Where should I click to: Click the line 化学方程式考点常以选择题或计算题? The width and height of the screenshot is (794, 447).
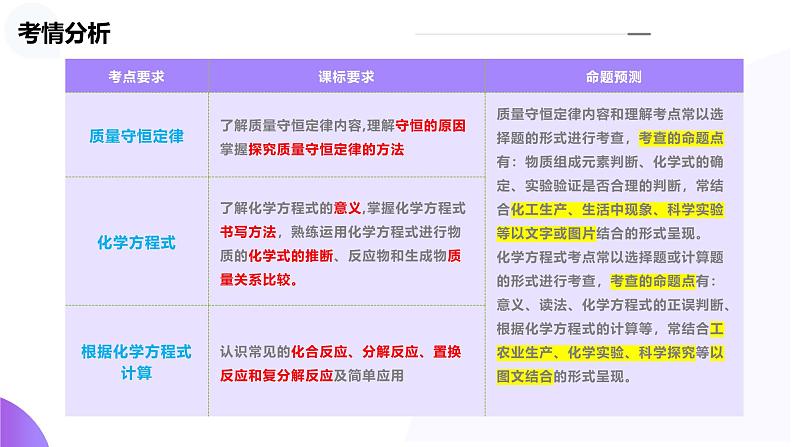[610, 257]
